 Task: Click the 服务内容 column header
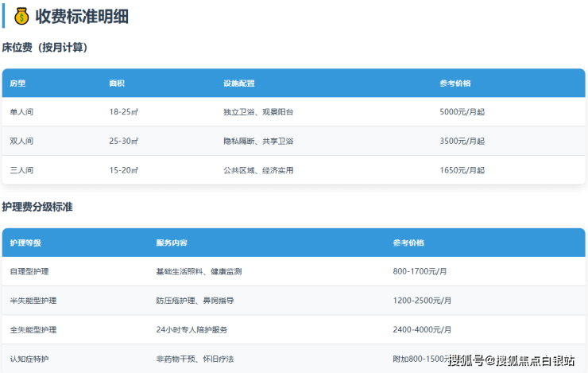tap(172, 243)
